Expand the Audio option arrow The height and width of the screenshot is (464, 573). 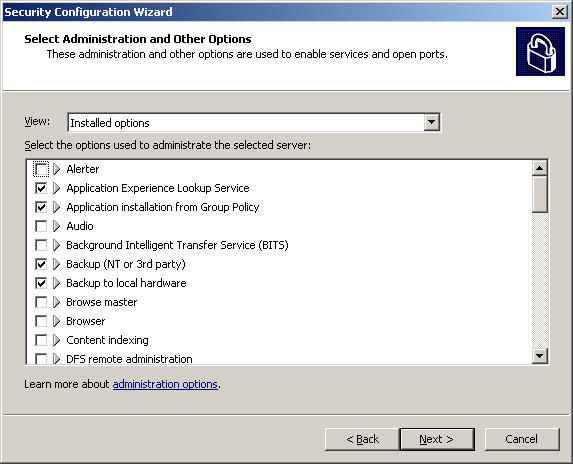(56, 226)
